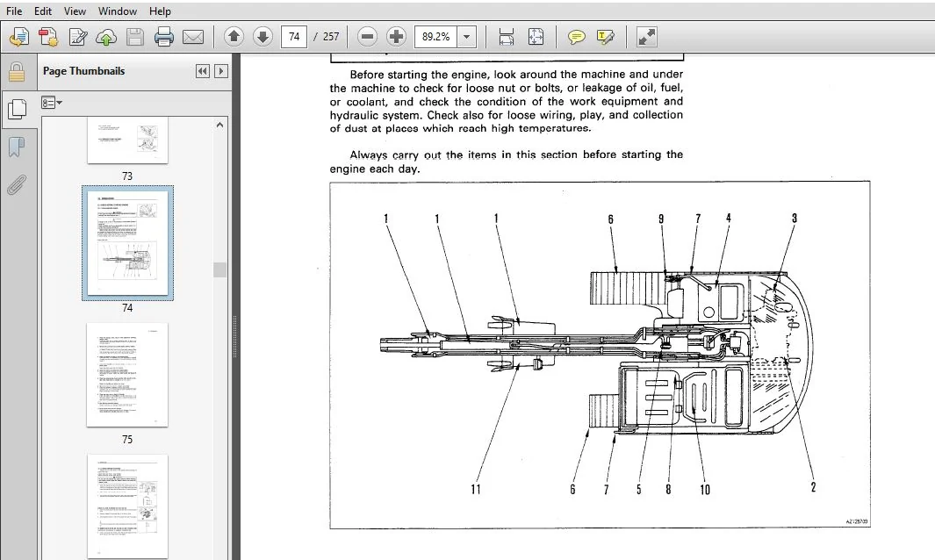The image size is (935, 560).
Task: Click the Upload to cloud icon
Action: (x=106, y=37)
